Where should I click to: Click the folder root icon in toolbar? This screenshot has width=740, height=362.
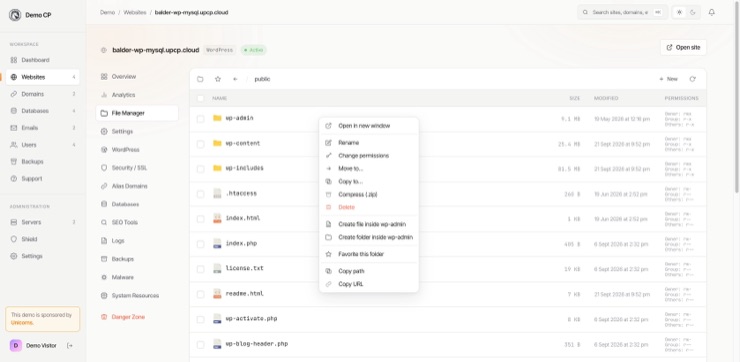pos(200,79)
